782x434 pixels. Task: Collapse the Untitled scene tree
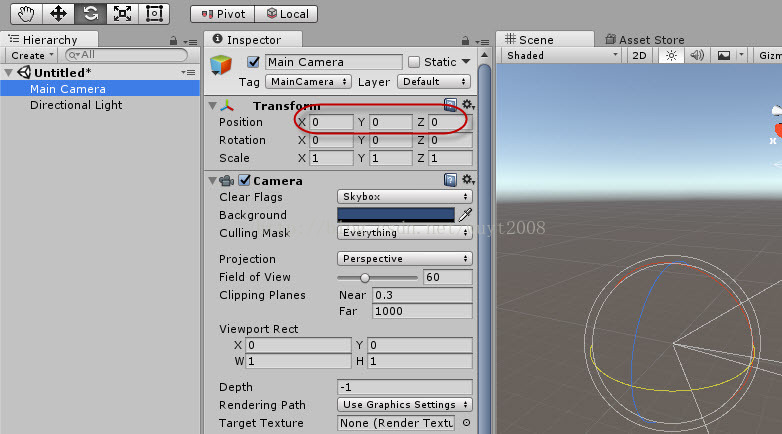(x=8, y=73)
